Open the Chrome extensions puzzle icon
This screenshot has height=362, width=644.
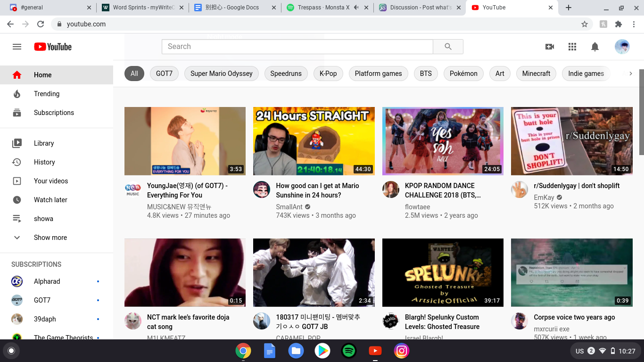point(619,24)
